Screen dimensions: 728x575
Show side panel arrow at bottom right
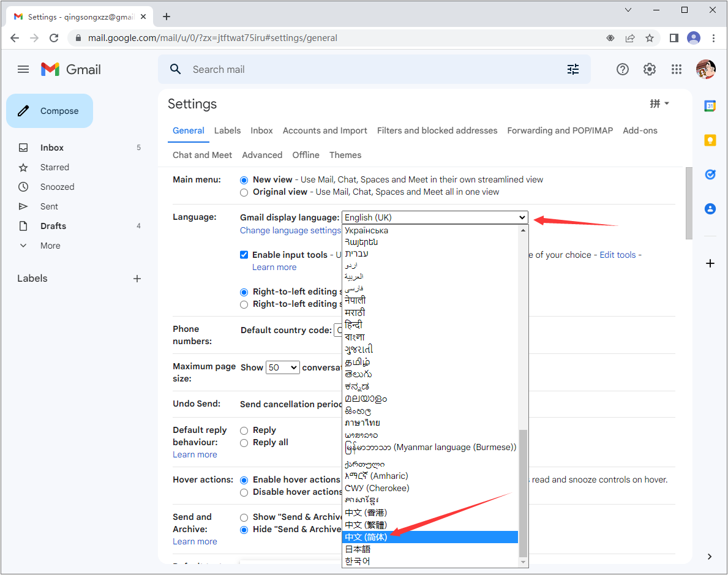(710, 557)
